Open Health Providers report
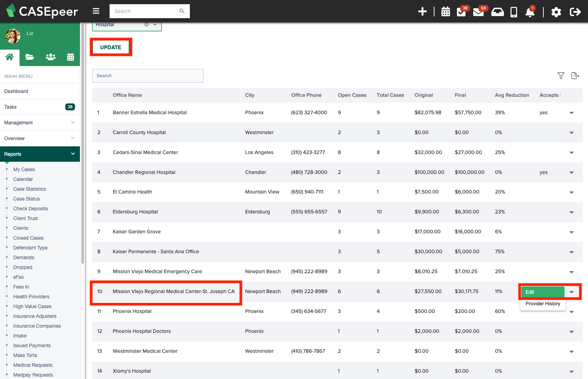This screenshot has width=588, height=379. (31, 297)
